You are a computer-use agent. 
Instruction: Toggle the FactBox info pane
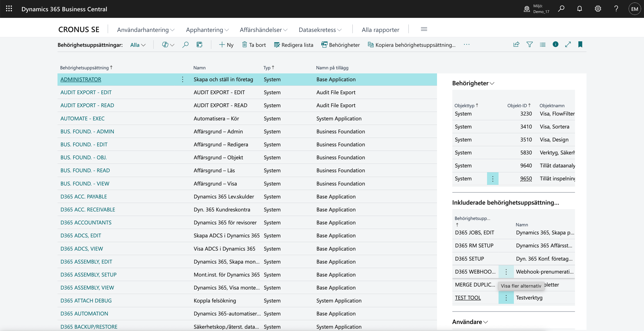pos(555,44)
